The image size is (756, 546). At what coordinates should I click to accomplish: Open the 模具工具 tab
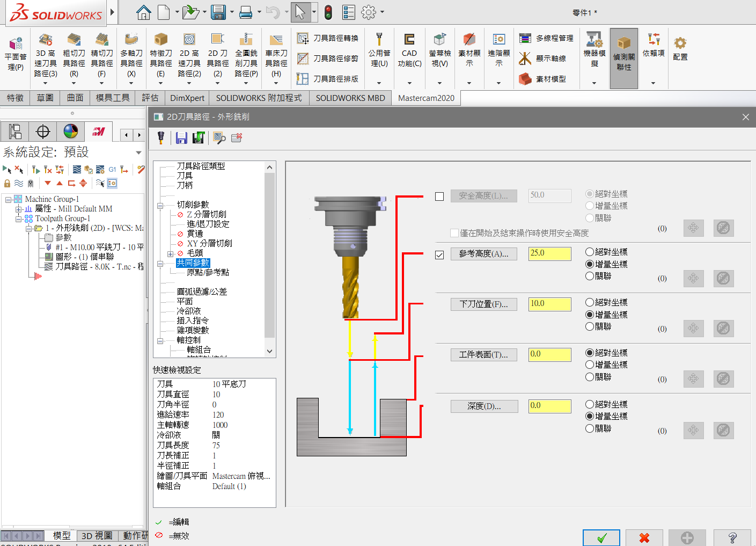click(113, 98)
